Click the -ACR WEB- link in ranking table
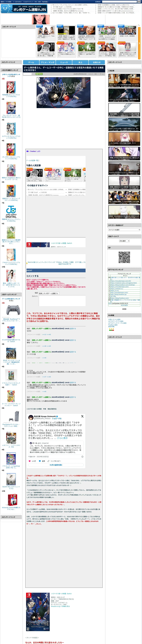Image resolution: width=142 pixels, height=644 pixels. 124,305
